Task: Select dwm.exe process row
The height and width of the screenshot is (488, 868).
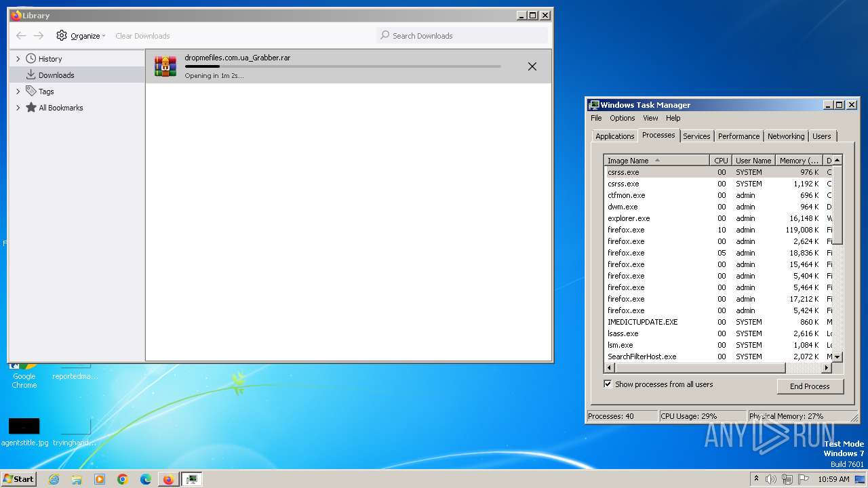Action: coord(718,207)
